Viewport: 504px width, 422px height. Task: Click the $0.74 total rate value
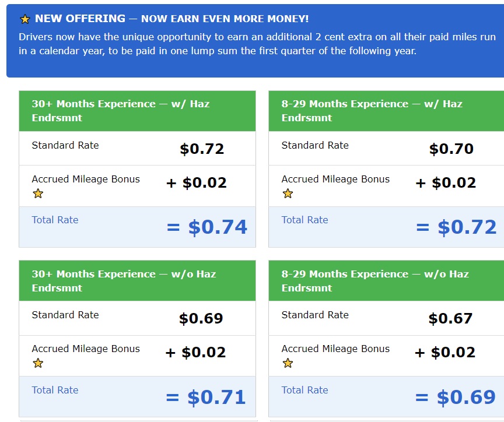coord(217,227)
